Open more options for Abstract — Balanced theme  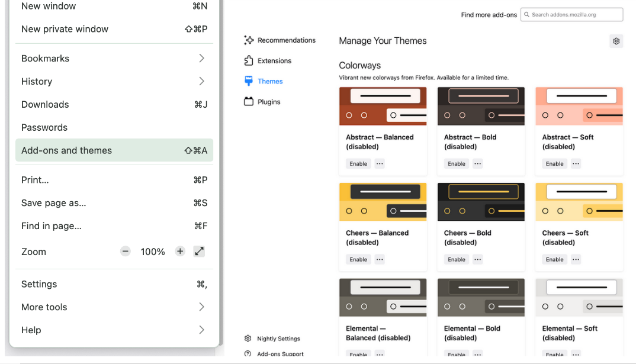pos(380,164)
